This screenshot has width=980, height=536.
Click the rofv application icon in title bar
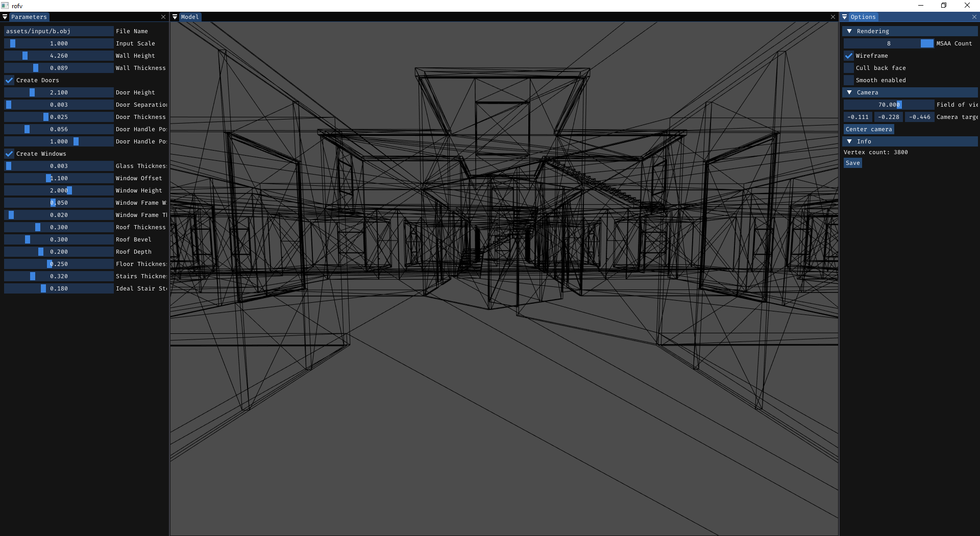pos(5,6)
